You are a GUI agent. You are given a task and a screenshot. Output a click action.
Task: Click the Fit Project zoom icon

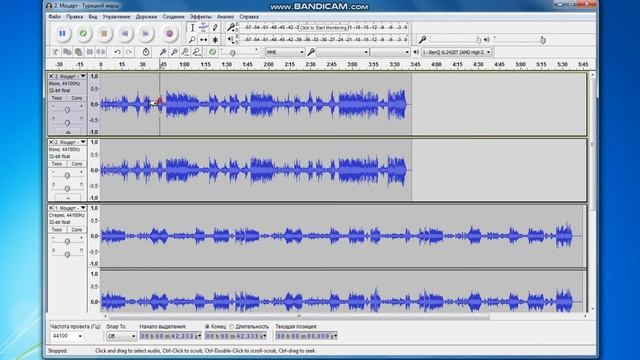pyautogui.click(x=197, y=52)
